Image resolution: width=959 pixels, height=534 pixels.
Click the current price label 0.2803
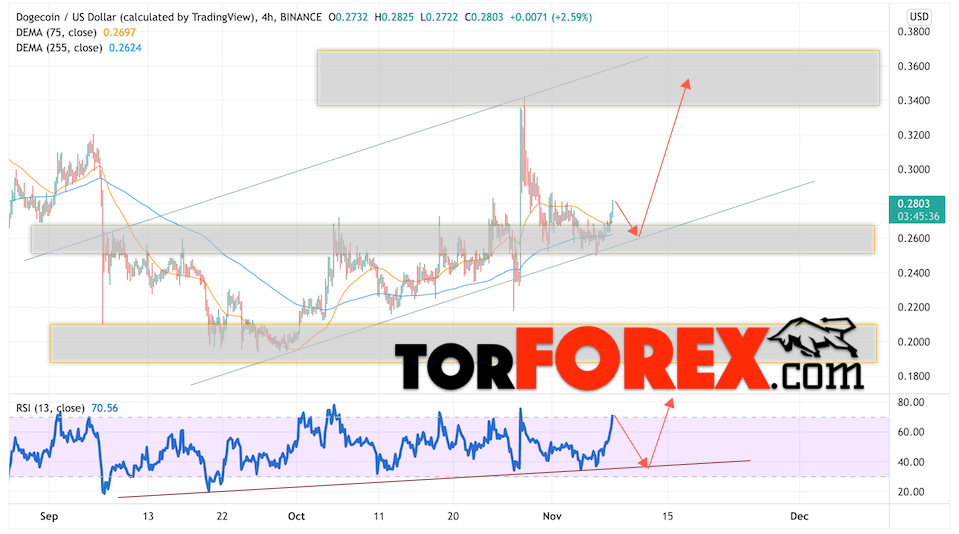914,204
